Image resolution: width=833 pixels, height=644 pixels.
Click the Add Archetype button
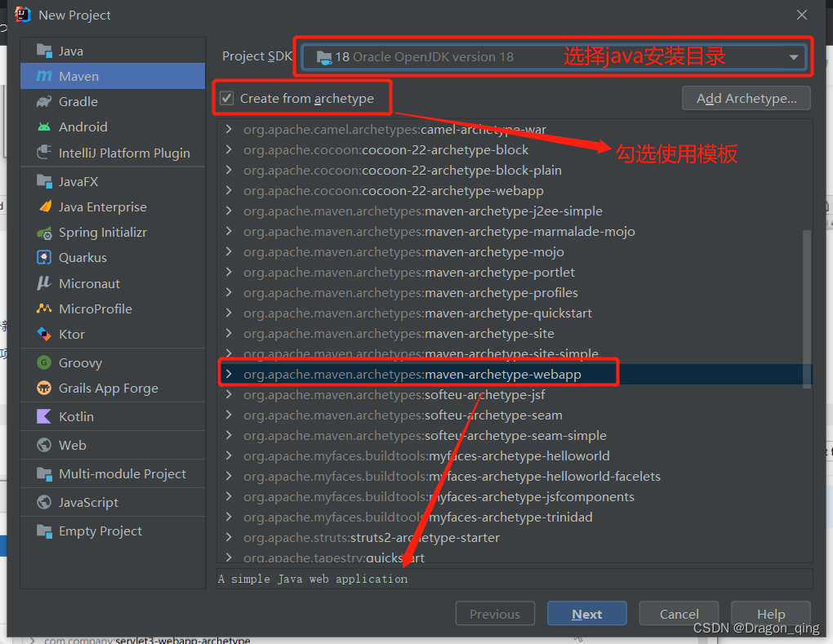746,99
